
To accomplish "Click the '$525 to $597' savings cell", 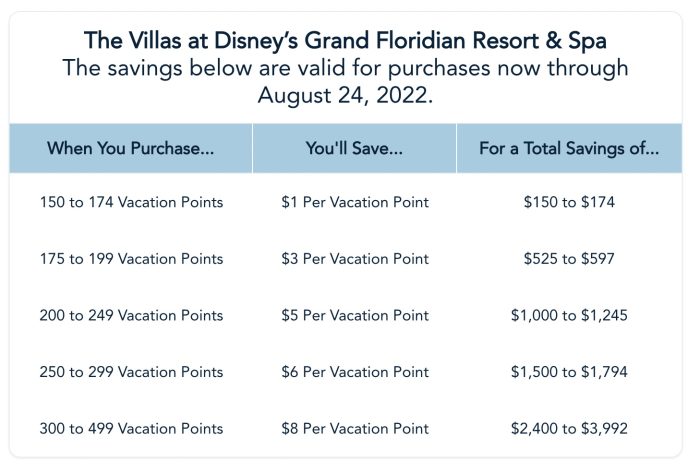I will click(569, 259).
